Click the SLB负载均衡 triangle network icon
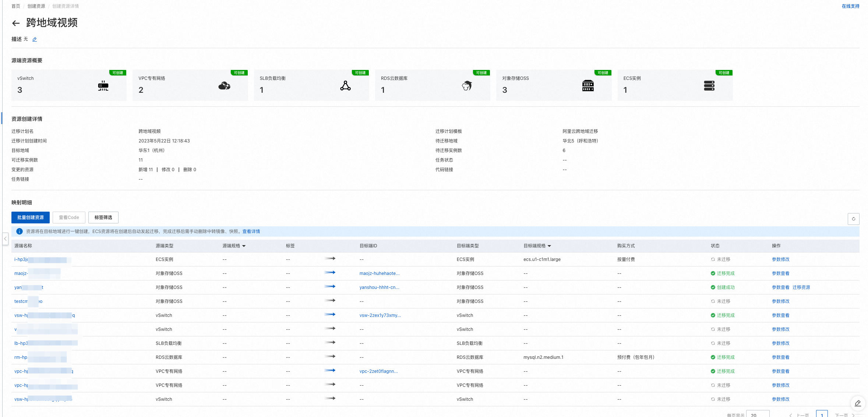 (x=345, y=86)
